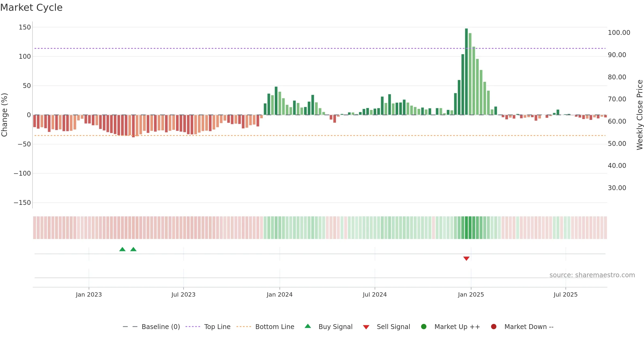Screen dimensions: 644x362
Task: Click the green Market Up ++ circle icon
Action: (424, 327)
